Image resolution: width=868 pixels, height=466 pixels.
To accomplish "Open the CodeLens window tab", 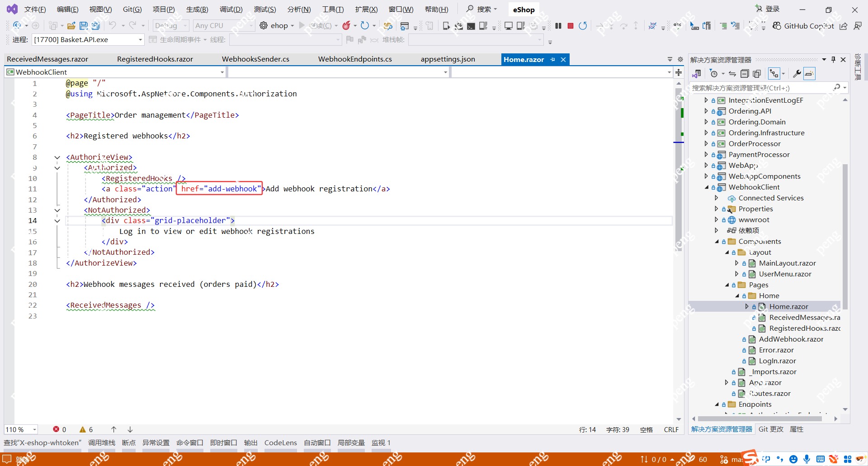I will tap(281, 443).
